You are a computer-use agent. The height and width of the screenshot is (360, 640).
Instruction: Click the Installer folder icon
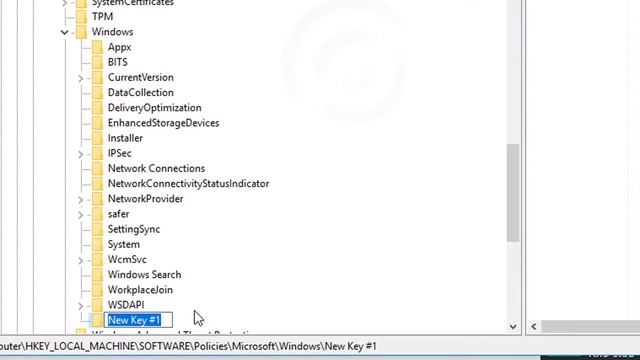[98, 138]
